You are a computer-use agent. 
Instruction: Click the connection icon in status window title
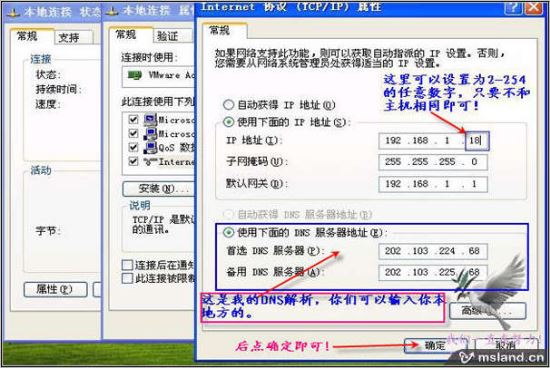point(13,13)
